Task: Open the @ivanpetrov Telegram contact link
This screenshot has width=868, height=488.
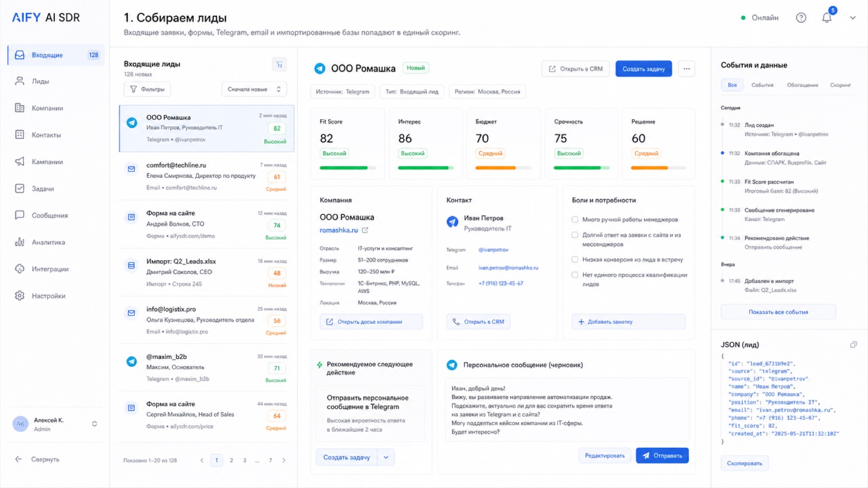Action: pyautogui.click(x=493, y=250)
